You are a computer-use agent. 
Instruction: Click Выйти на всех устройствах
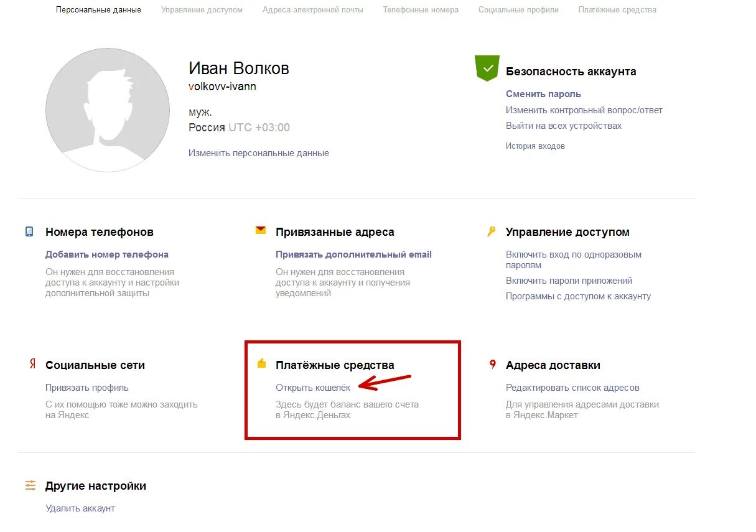pyautogui.click(x=564, y=126)
